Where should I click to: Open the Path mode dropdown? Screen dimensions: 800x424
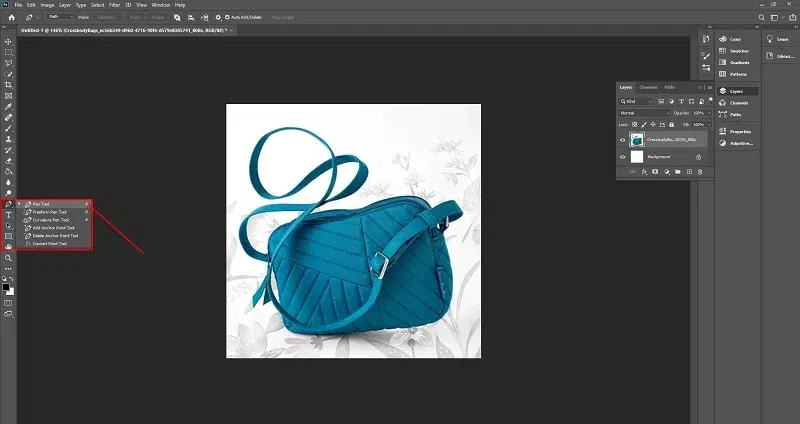tap(60, 17)
